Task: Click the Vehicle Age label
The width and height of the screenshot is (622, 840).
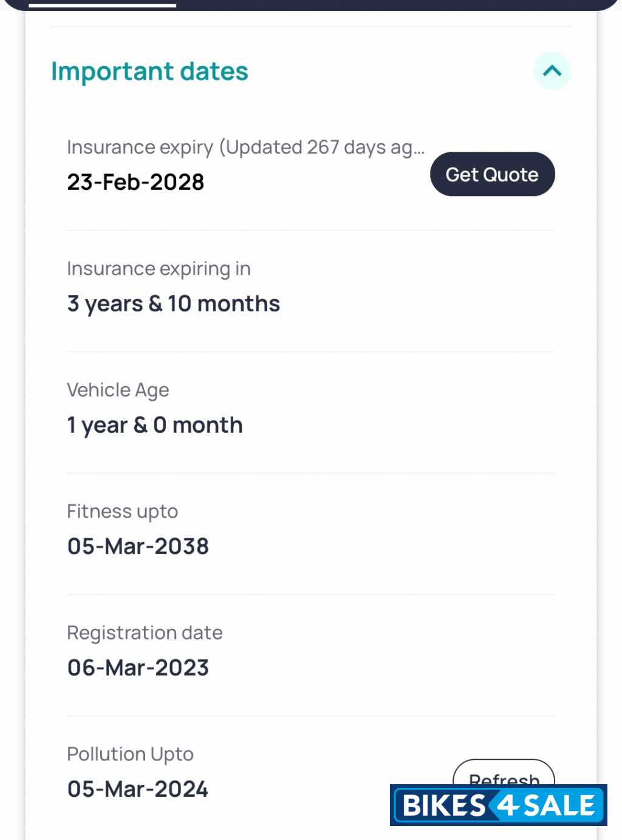Action: (118, 390)
